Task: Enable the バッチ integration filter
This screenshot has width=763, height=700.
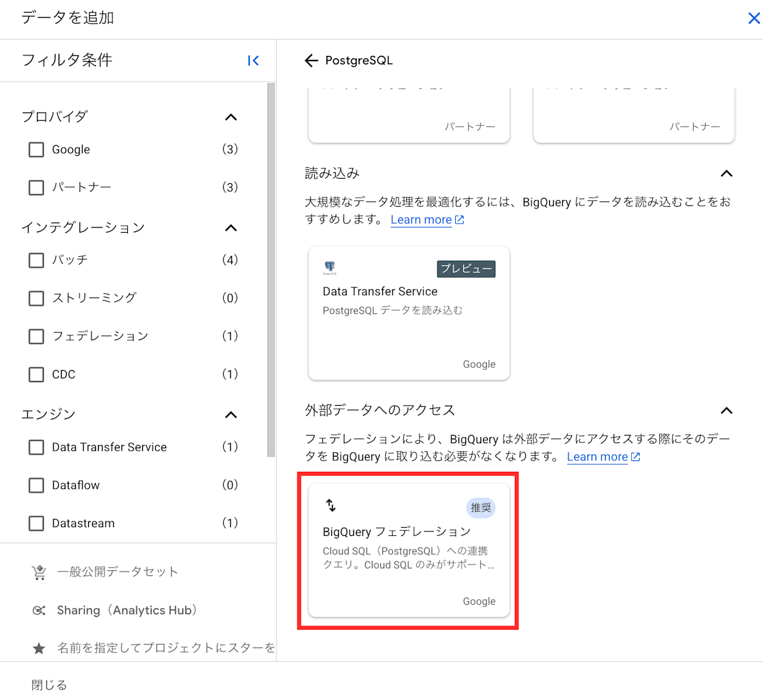Action: (36, 260)
